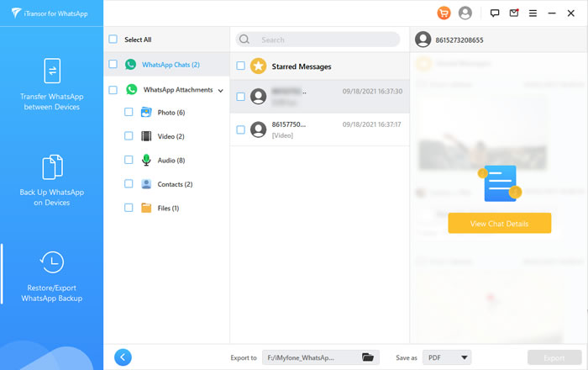The width and height of the screenshot is (588, 370).
Task: Click the contact avatar beside 8615273208655
Action: [423, 40]
